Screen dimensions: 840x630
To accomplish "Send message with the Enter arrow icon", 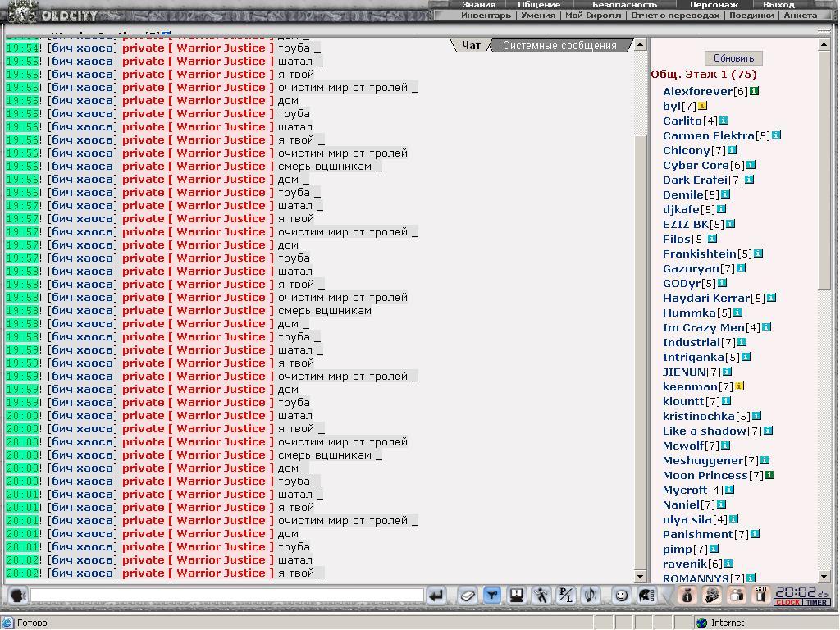I will point(436,596).
